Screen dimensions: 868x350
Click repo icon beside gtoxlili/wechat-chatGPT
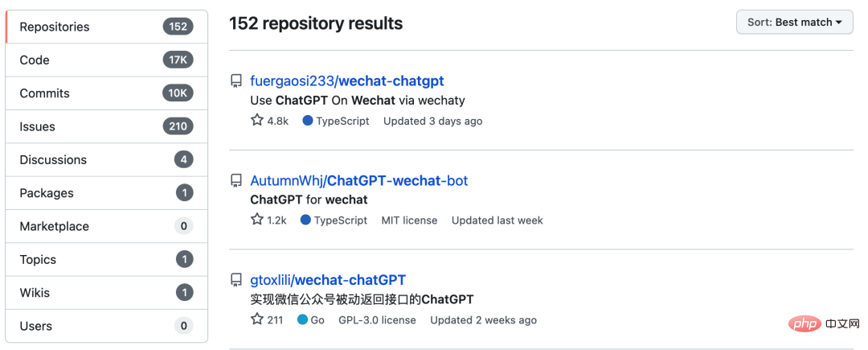tap(236, 280)
